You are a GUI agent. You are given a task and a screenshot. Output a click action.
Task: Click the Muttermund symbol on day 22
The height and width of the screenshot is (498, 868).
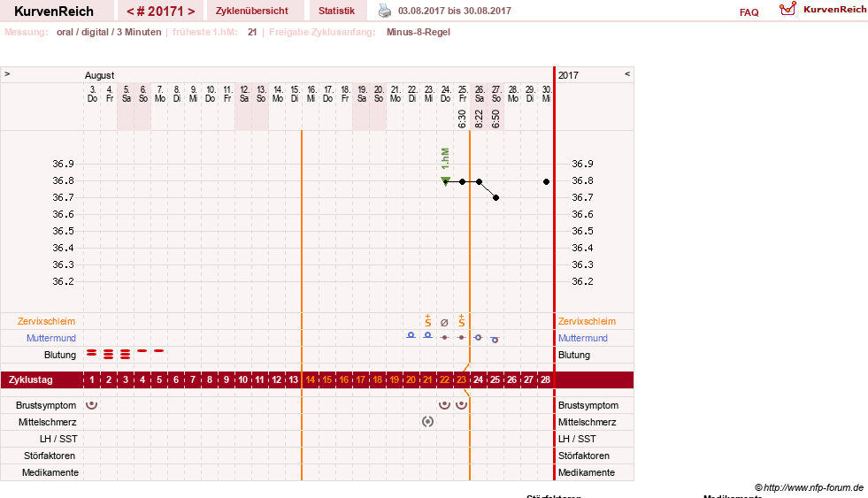444,337
